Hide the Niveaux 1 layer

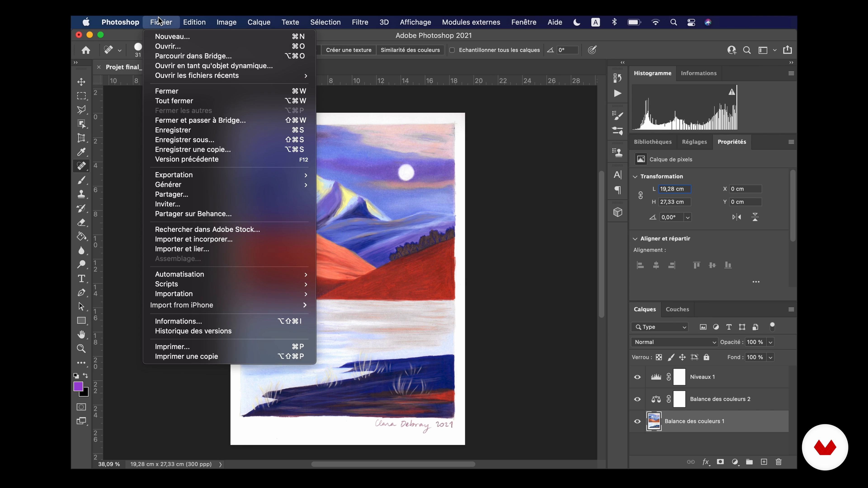637,377
